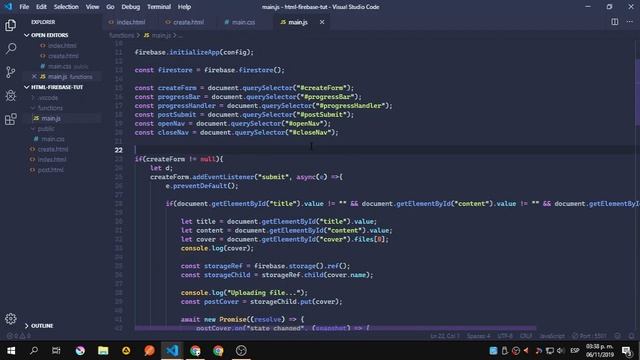Screen dimensions: 640x360
Task: Click the system tray volume icon
Action: [x=560, y=351]
